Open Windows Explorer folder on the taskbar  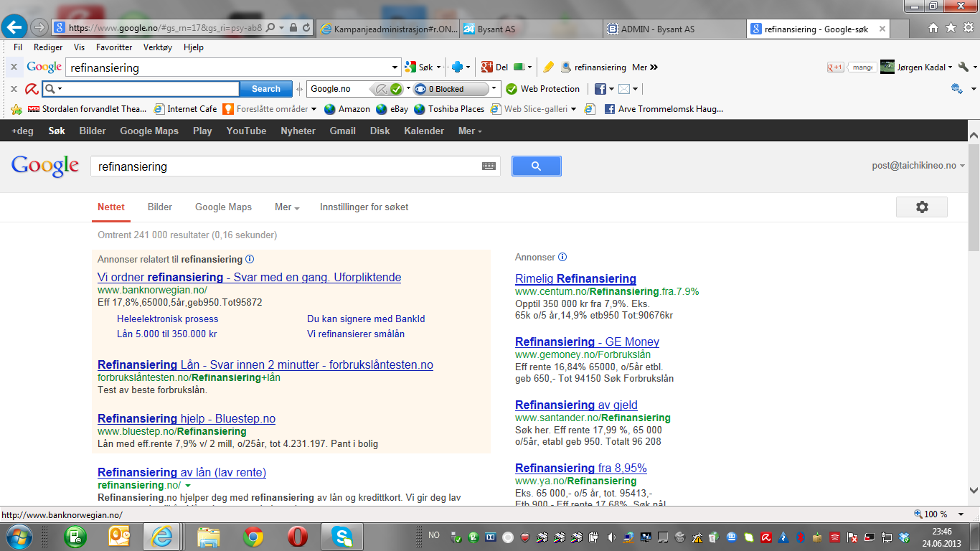click(208, 537)
